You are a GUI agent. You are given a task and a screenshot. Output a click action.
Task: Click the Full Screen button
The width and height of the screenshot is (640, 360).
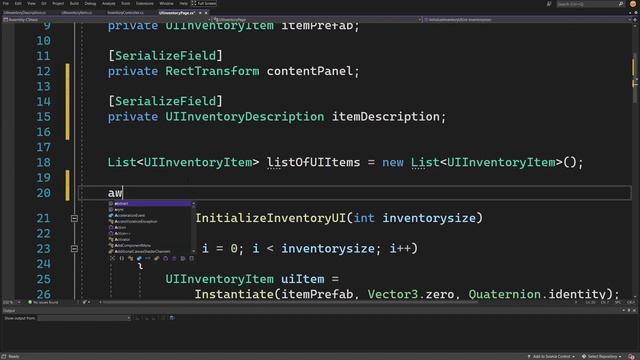click(204, 3)
